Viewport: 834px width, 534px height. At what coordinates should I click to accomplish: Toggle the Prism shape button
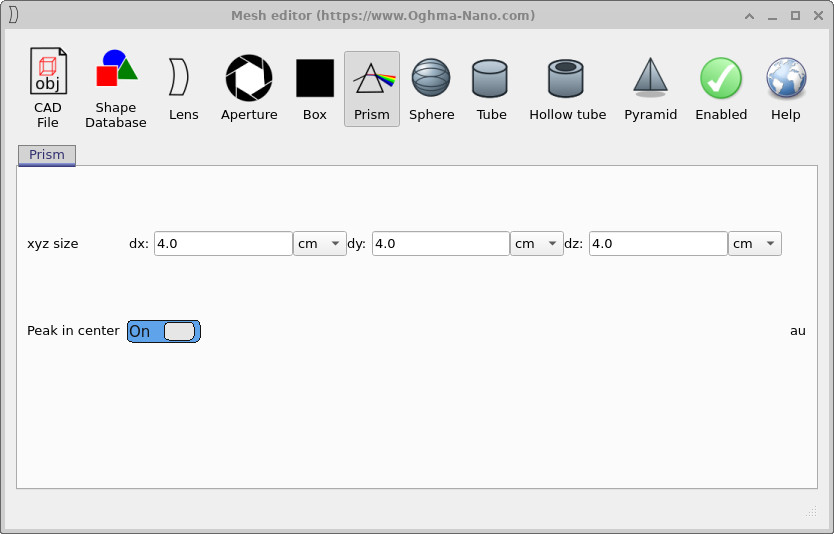tap(371, 88)
